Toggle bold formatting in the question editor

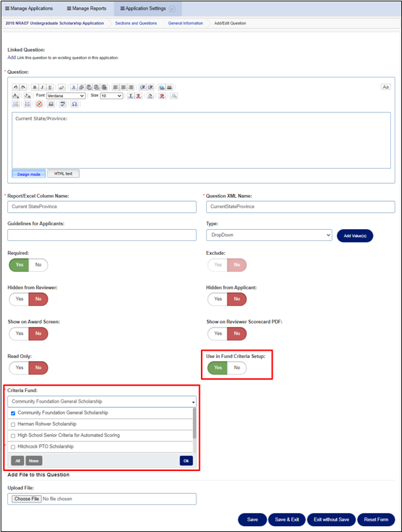[x=35, y=87]
